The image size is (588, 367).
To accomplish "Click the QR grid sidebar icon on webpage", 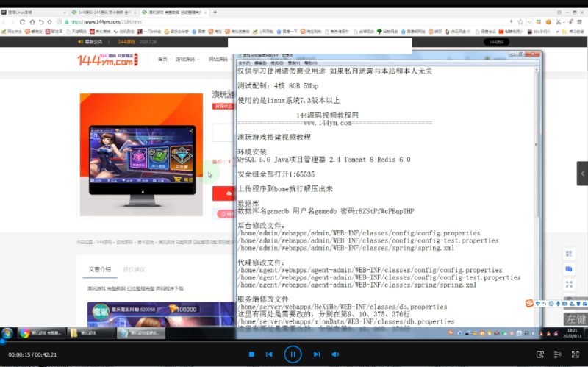I will [x=569, y=254].
